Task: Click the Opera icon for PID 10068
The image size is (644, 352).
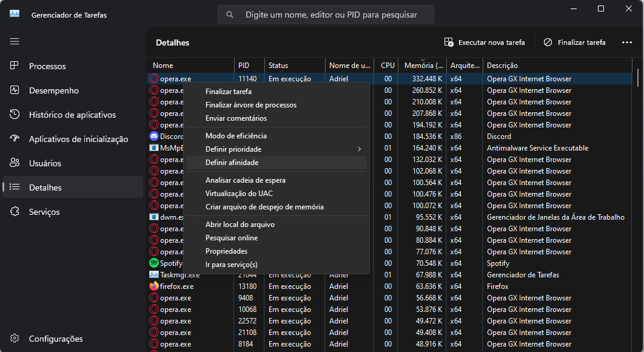Action: tap(154, 309)
